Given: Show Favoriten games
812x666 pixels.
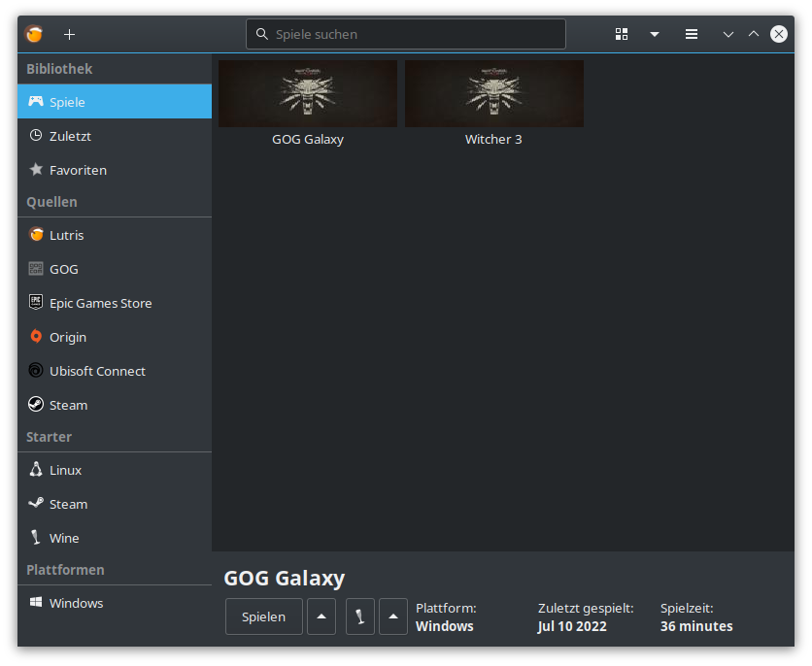Looking at the screenshot, I should 115,170.
